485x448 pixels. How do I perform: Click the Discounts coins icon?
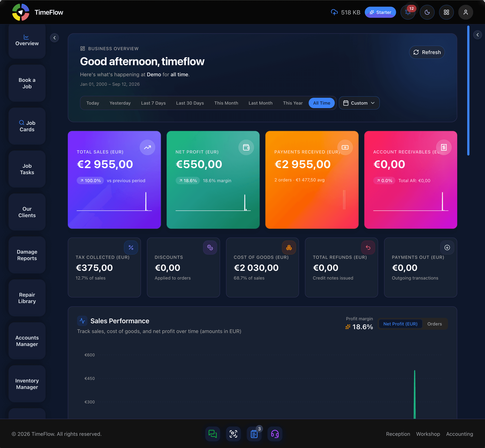click(x=210, y=248)
